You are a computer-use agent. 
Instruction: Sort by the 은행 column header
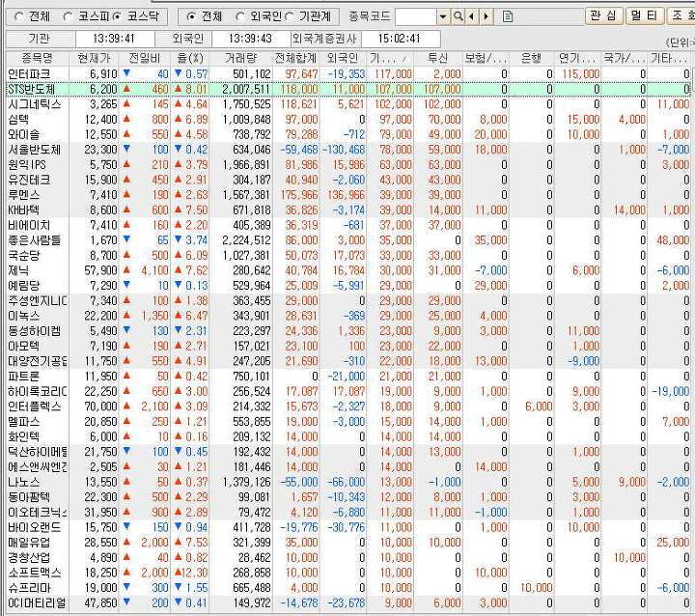532,58
